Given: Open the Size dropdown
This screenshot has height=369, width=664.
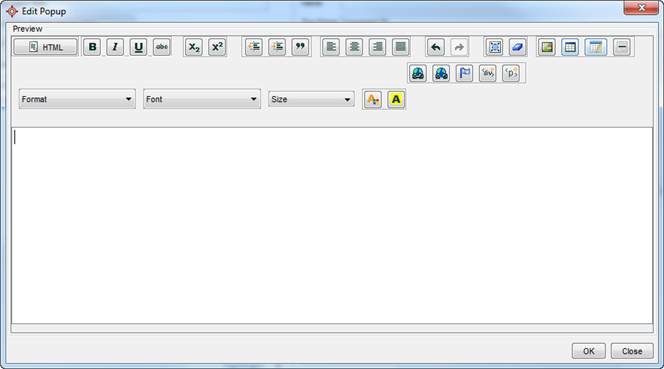Looking at the screenshot, I should [311, 99].
